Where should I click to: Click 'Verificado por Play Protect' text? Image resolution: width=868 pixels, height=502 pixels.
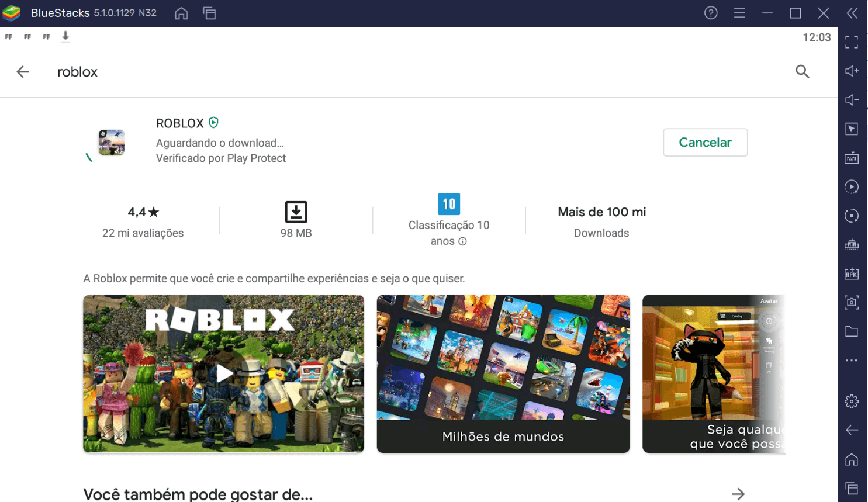point(221,158)
